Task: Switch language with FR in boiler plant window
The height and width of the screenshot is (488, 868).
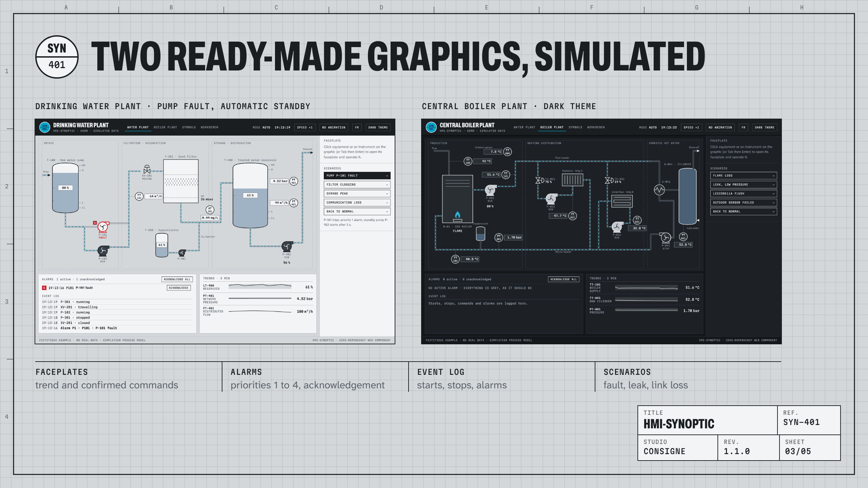Action: (743, 127)
